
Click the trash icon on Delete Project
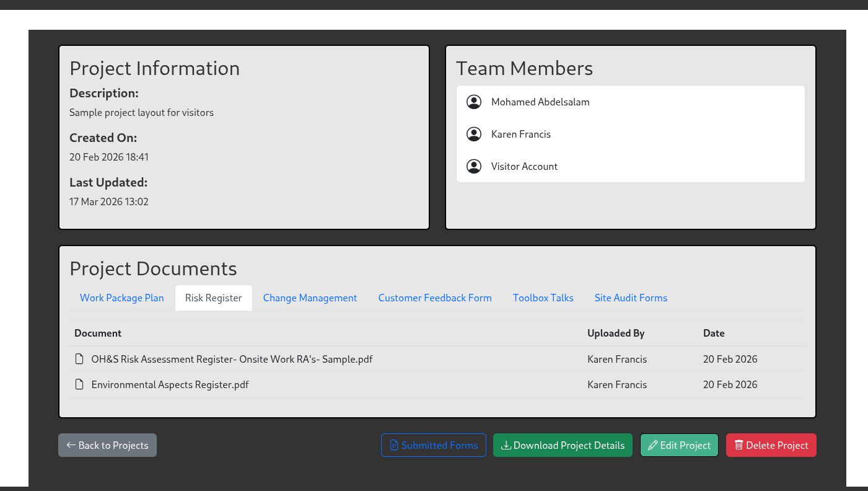coord(739,445)
